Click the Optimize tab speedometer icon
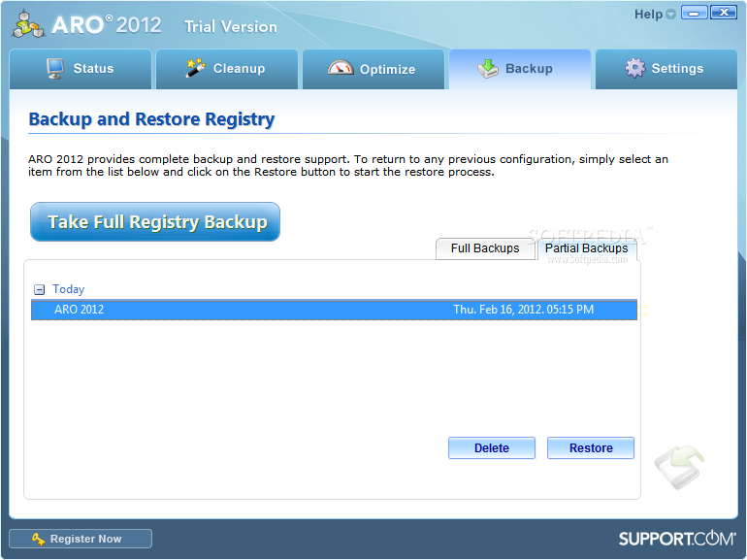Screen dimensions: 747x560 341,68
